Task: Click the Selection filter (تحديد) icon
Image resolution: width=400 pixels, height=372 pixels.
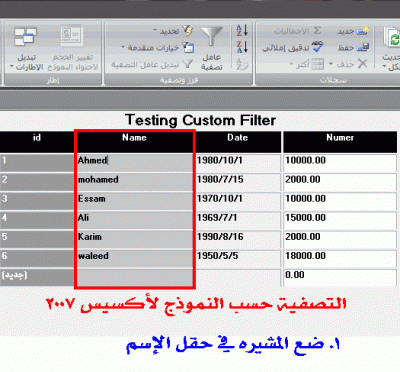Action: (x=188, y=31)
